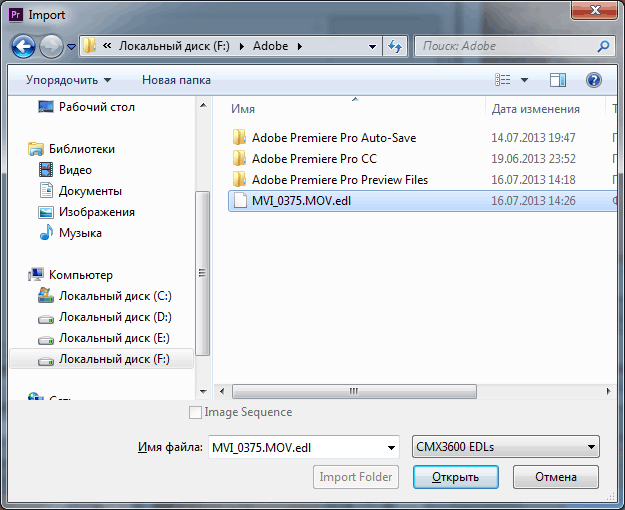Viewport: 625px width, 510px height.
Task: Click horizontal scroll left arrow
Action: click(222, 391)
